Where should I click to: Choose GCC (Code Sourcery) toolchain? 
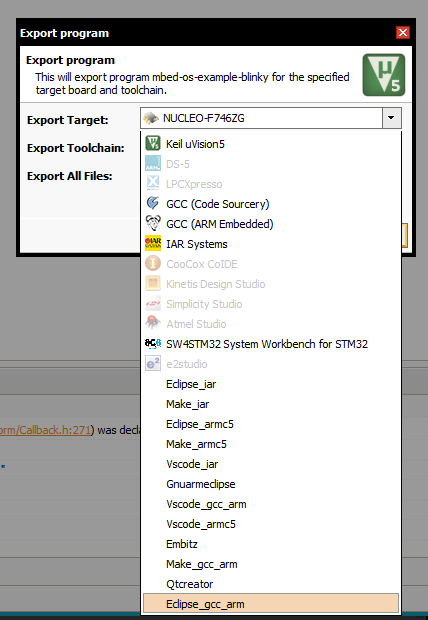[271, 204]
